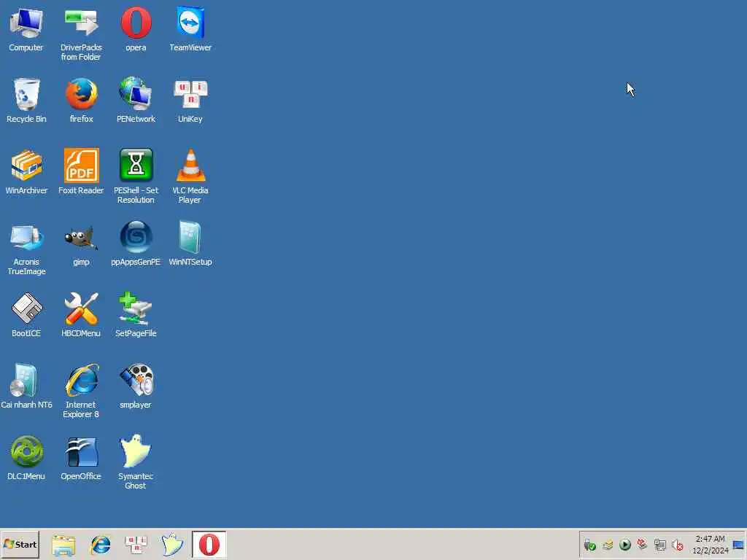Launch Ghost from the taskbar quick launch
747x560 pixels.
[172, 545]
